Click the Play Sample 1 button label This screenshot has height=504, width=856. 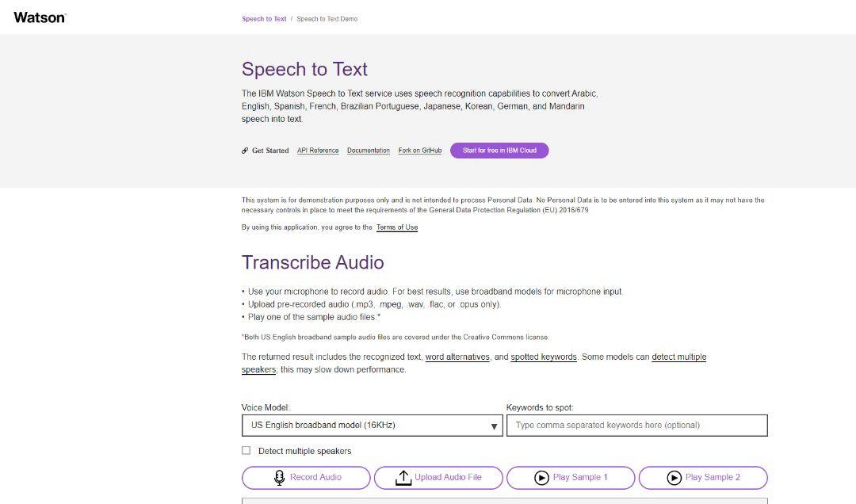coord(580,477)
